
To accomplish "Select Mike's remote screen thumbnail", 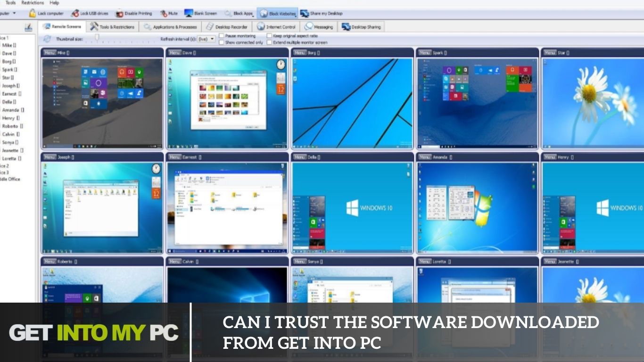I will pyautogui.click(x=102, y=103).
